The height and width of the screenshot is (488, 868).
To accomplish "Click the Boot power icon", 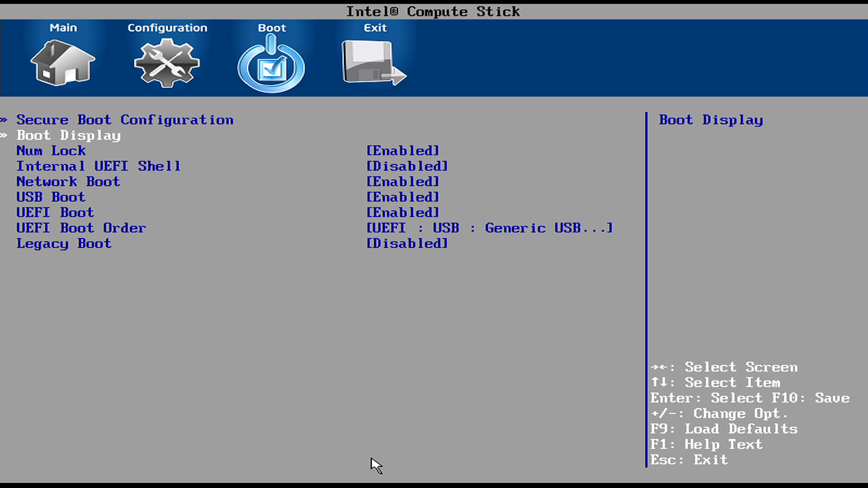I will (x=271, y=64).
